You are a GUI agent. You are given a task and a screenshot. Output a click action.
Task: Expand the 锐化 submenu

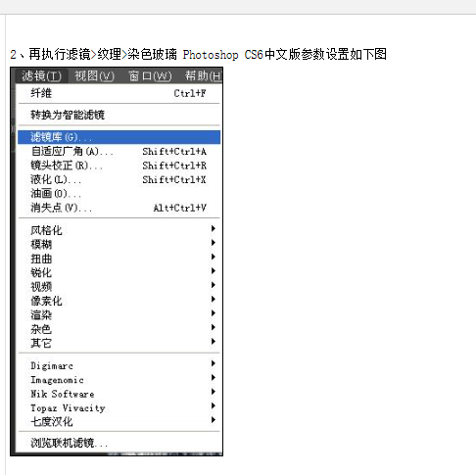click(x=119, y=272)
